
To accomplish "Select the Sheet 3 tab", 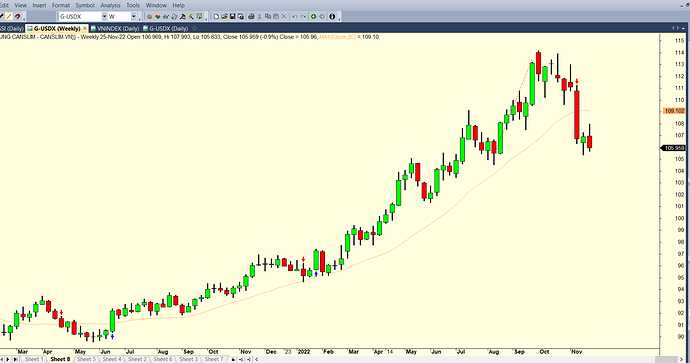I will point(188,359).
